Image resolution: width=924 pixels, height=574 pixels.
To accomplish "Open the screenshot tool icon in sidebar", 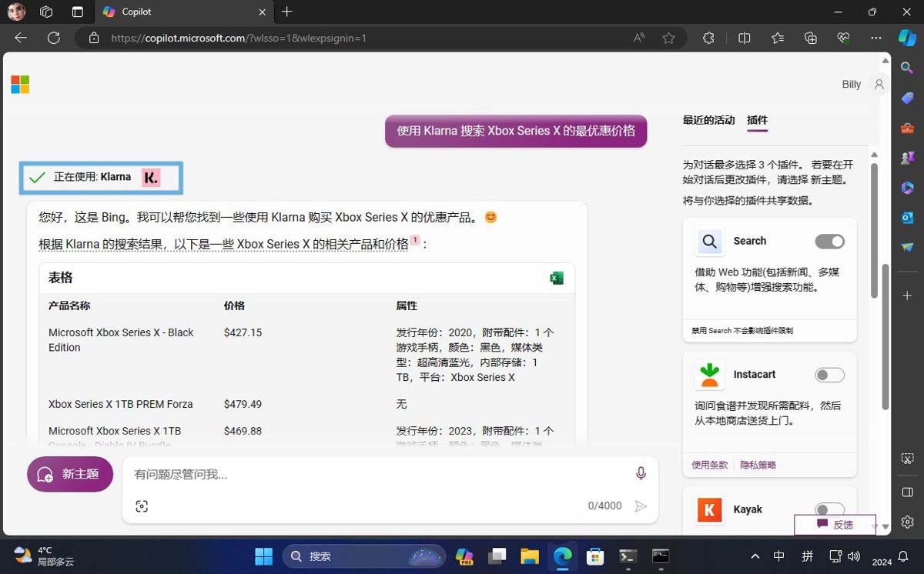I will (x=907, y=459).
